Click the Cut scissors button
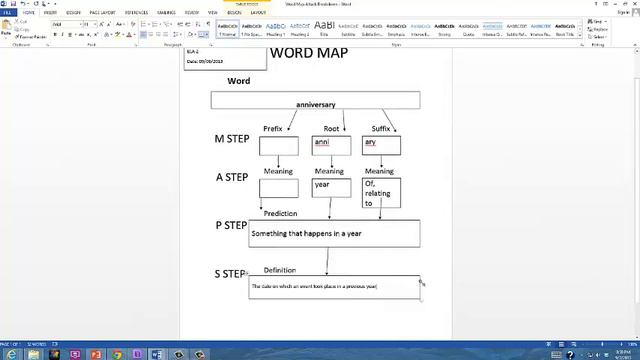The image size is (640, 360). coord(21,21)
